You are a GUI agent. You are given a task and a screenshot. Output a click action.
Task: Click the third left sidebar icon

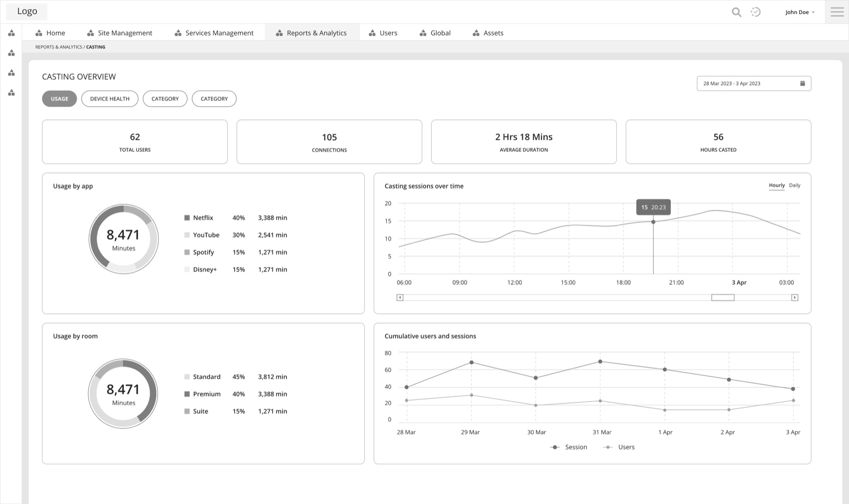click(x=11, y=73)
